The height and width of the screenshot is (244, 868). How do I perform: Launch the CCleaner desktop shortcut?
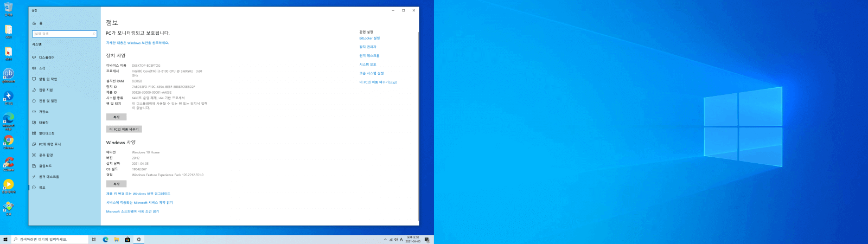(x=9, y=164)
